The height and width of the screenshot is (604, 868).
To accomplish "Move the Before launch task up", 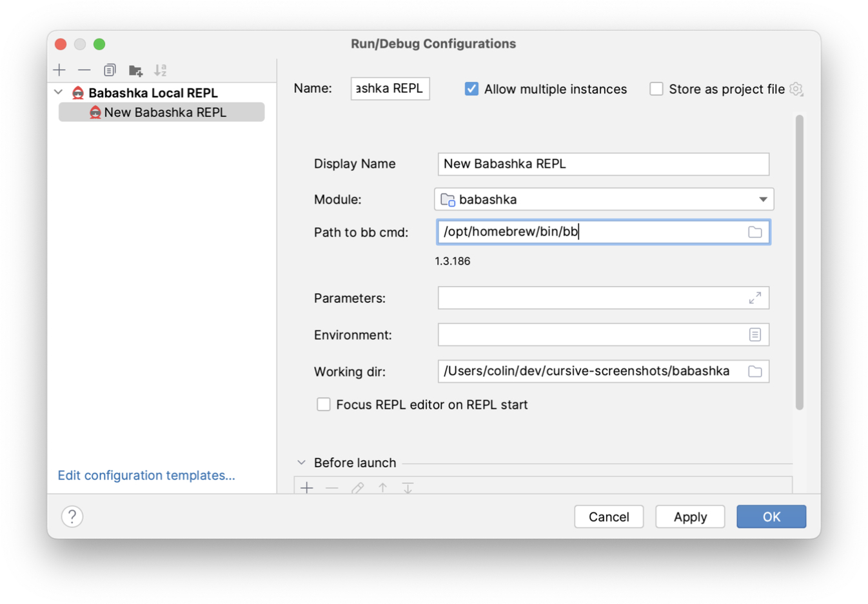I will (383, 488).
